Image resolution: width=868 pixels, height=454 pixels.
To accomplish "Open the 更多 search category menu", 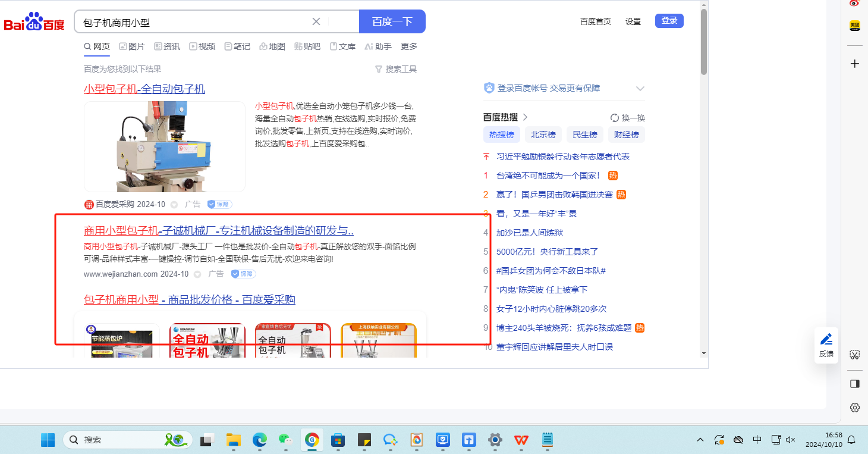I will [409, 46].
